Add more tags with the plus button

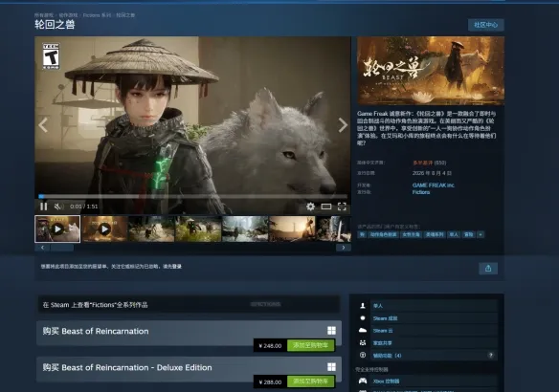[481, 234]
